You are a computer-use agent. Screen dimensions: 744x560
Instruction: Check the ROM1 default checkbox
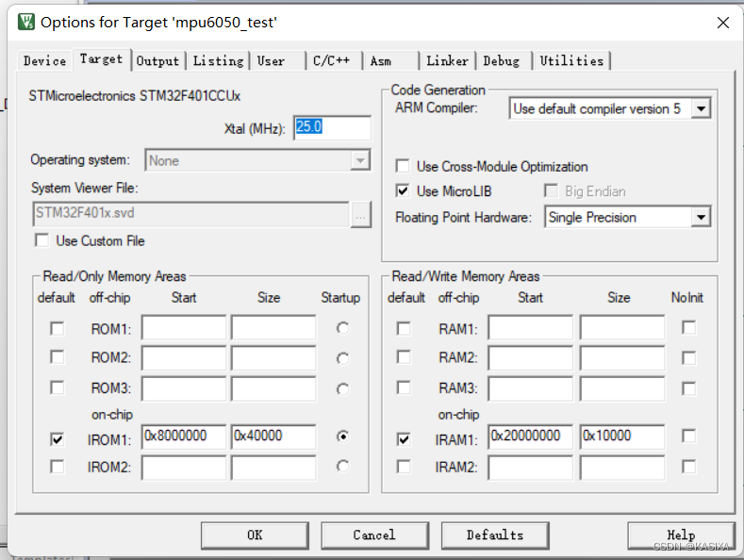(57, 328)
